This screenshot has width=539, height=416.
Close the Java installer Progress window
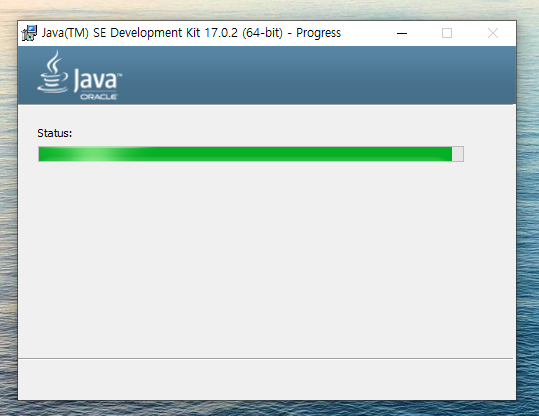pos(493,33)
